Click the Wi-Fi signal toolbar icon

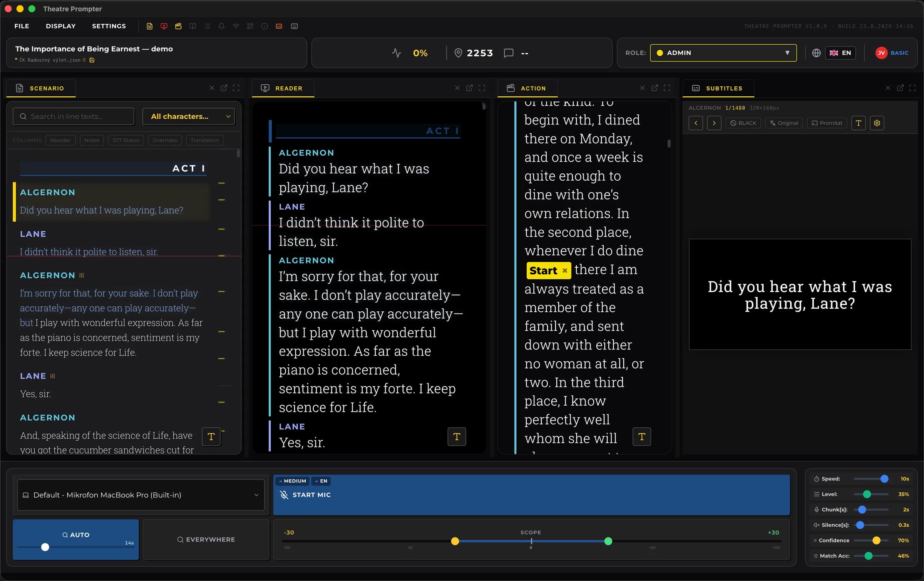click(236, 26)
